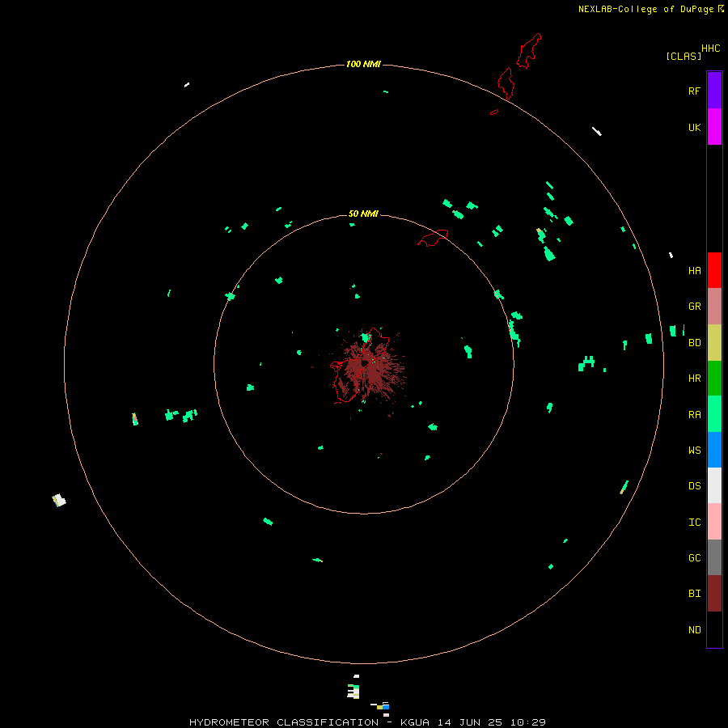Click the HR dark green legend swatch
This screenshot has height=728, width=728.
pyautogui.click(x=714, y=378)
